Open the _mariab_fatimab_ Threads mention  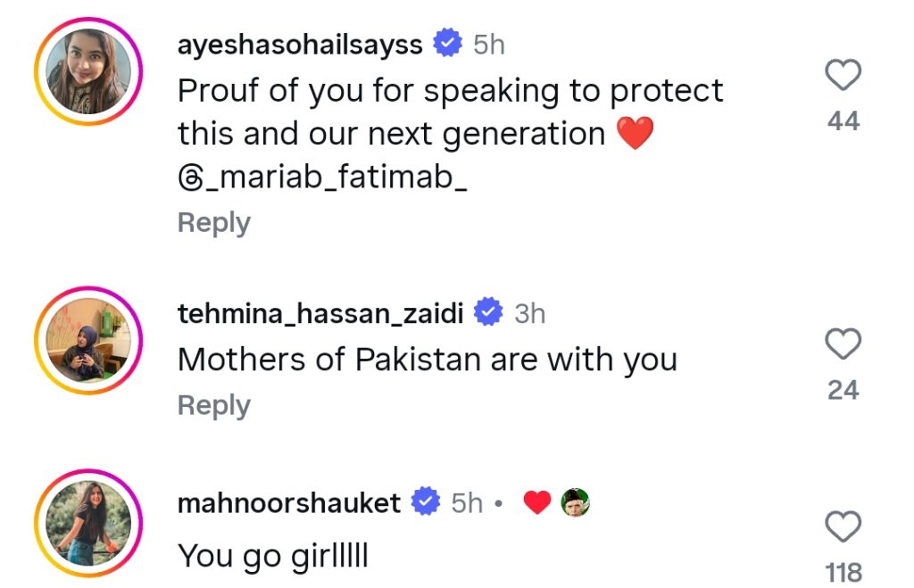tap(322, 177)
